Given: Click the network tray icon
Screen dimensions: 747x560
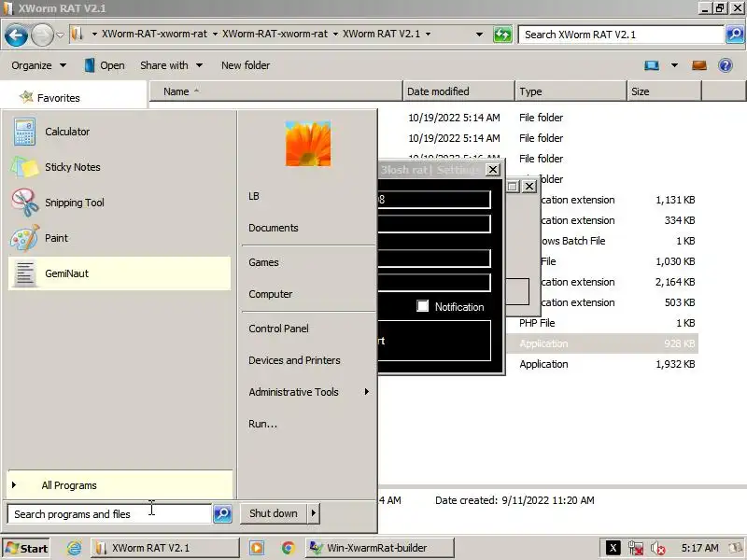Looking at the screenshot, I should pyautogui.click(x=636, y=548).
